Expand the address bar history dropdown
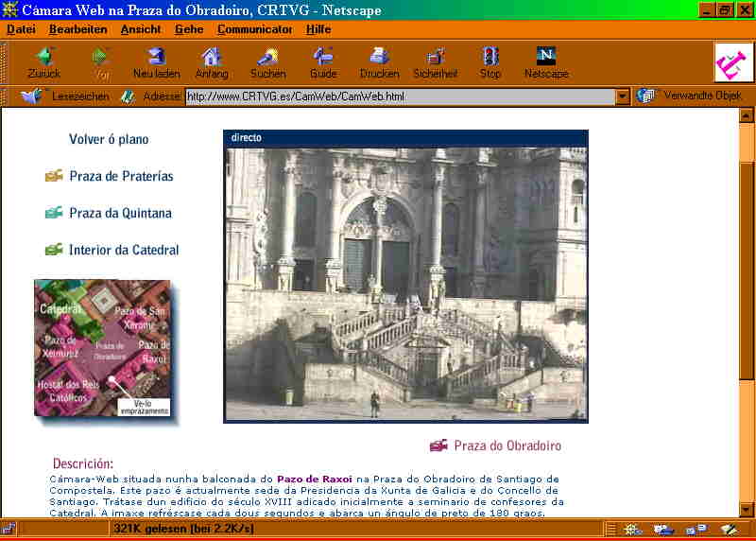This screenshot has width=756, height=541. tap(622, 96)
